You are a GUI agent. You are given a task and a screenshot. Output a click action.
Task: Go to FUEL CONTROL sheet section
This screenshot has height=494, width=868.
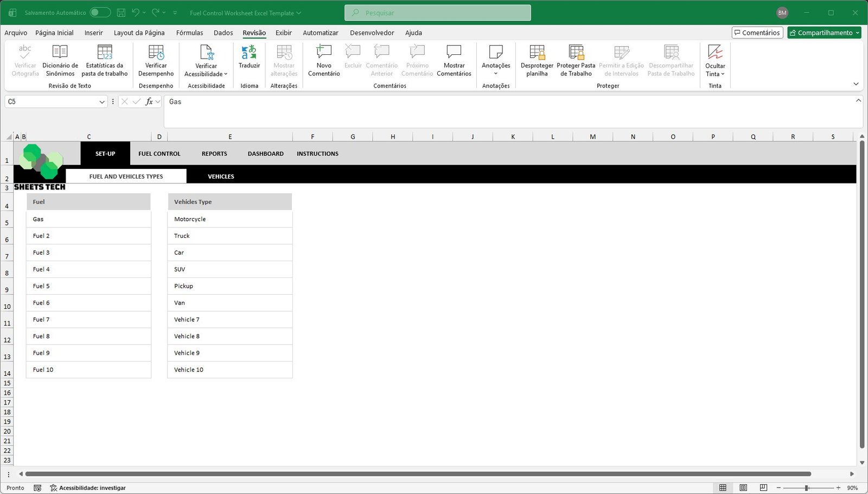click(x=159, y=154)
